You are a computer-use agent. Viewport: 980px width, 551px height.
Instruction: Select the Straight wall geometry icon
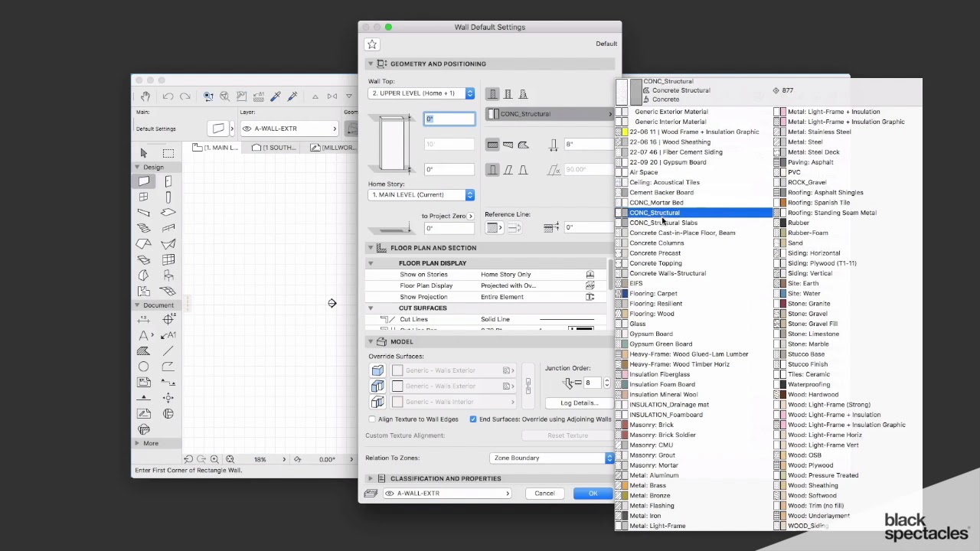(492, 145)
